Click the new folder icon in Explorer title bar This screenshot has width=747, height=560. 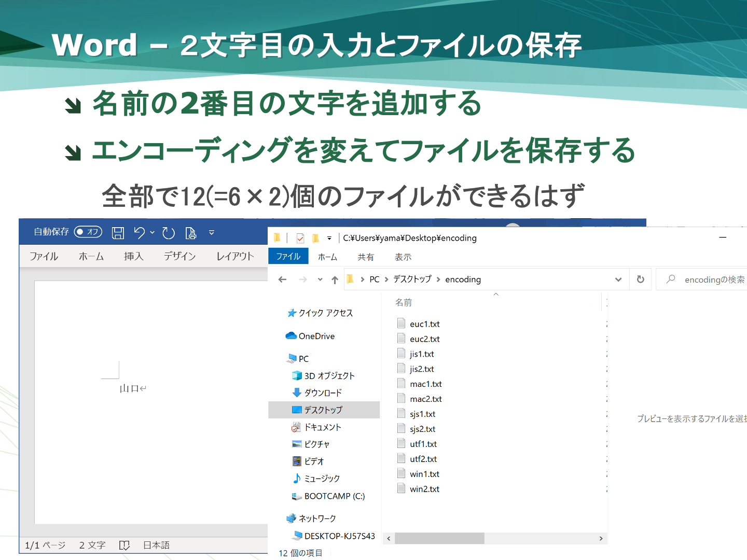tap(315, 238)
